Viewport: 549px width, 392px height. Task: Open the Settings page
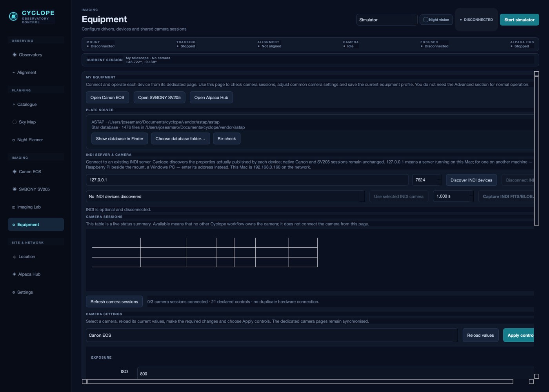pos(36,292)
